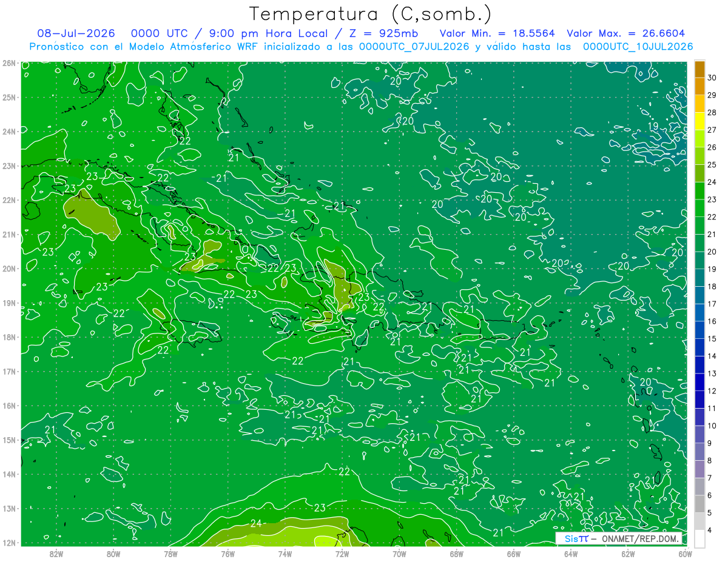The width and height of the screenshot is (728, 562).
Task: Pick the orange swatch between 29 and 30
Action: 699,87
